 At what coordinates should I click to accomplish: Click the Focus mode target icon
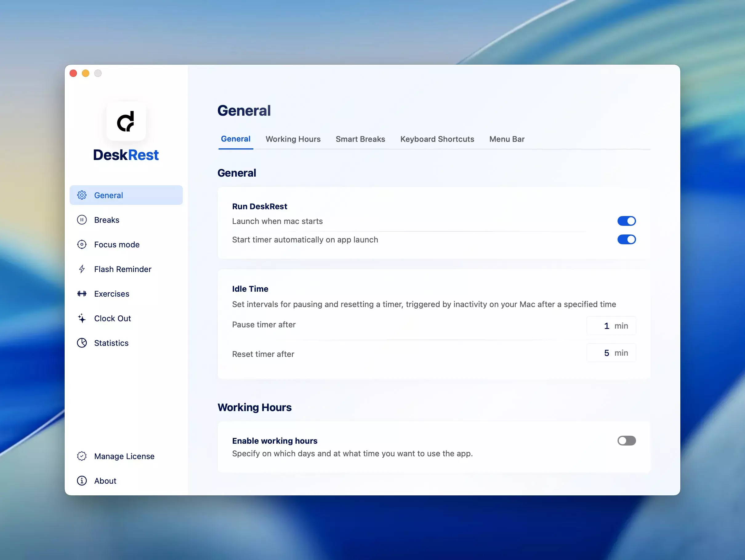(x=82, y=245)
